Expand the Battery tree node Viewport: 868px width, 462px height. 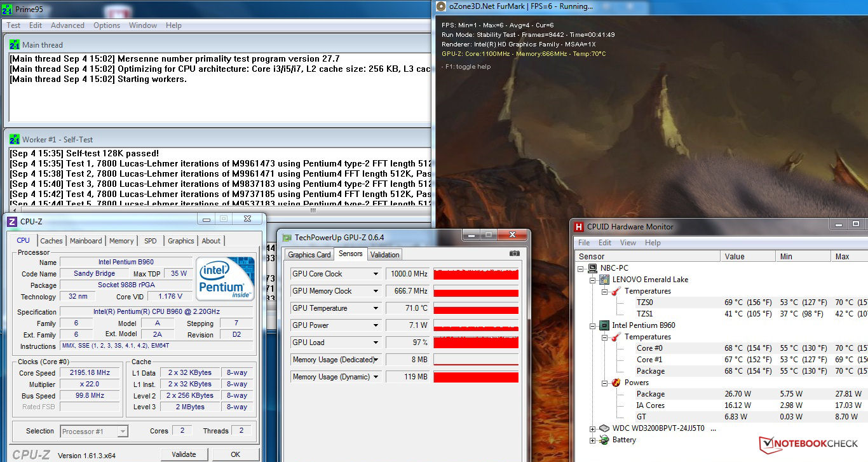click(592, 440)
